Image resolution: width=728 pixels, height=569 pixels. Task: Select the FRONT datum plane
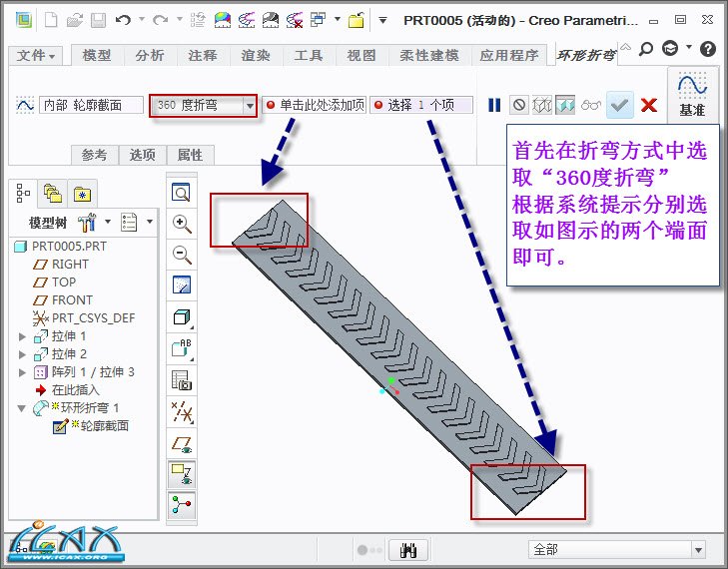(x=63, y=300)
